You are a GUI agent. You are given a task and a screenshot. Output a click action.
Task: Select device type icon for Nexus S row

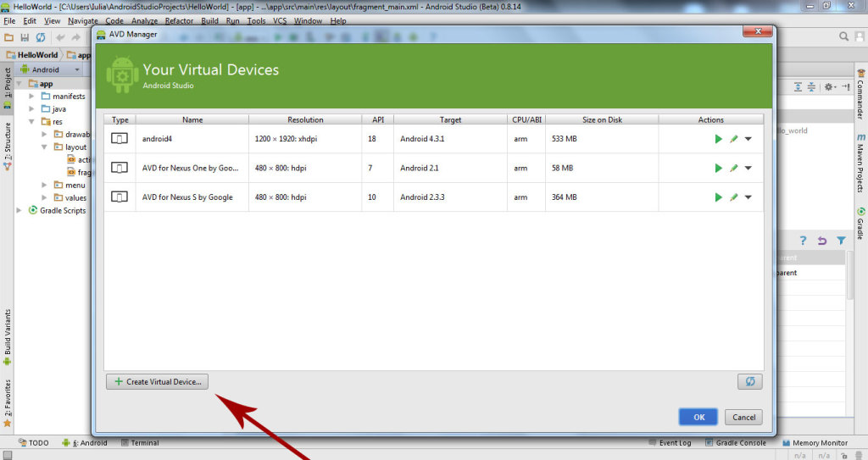120,197
